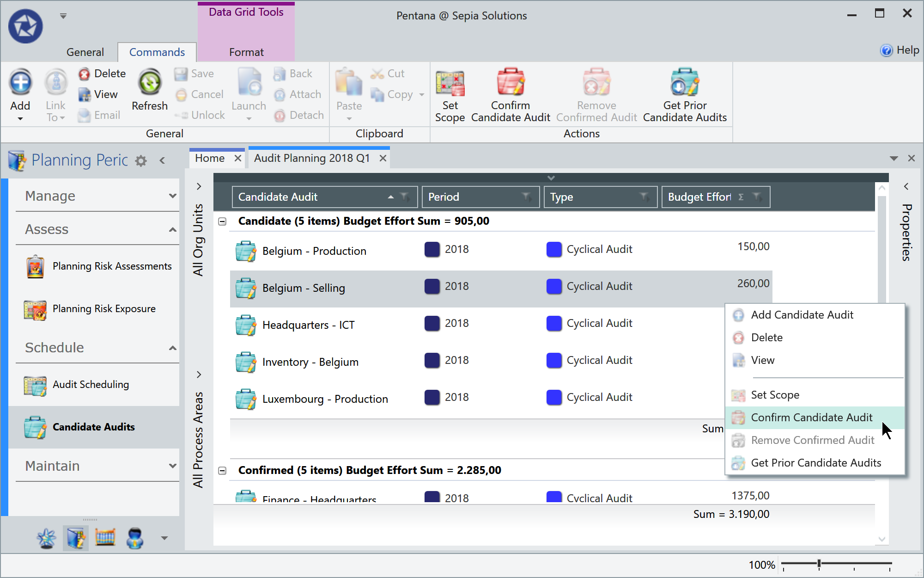Image resolution: width=924 pixels, height=578 pixels.
Task: Click the Email icon in the General group
Action: (x=84, y=115)
